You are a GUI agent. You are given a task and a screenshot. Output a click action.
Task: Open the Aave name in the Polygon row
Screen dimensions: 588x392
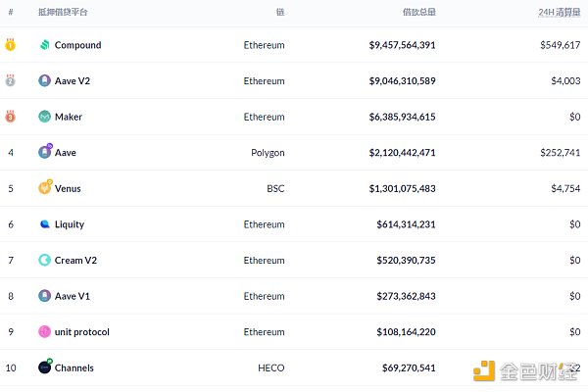66,153
